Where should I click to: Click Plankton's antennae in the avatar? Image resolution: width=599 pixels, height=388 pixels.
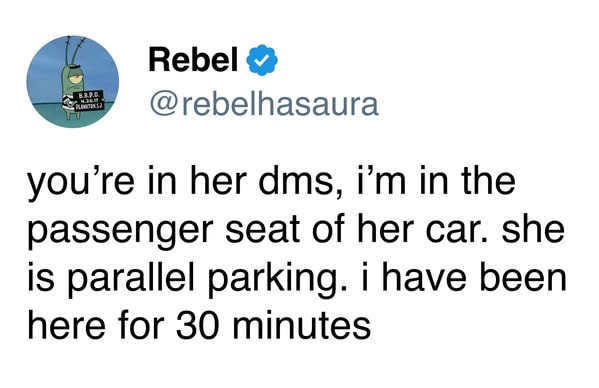pyautogui.click(x=73, y=50)
